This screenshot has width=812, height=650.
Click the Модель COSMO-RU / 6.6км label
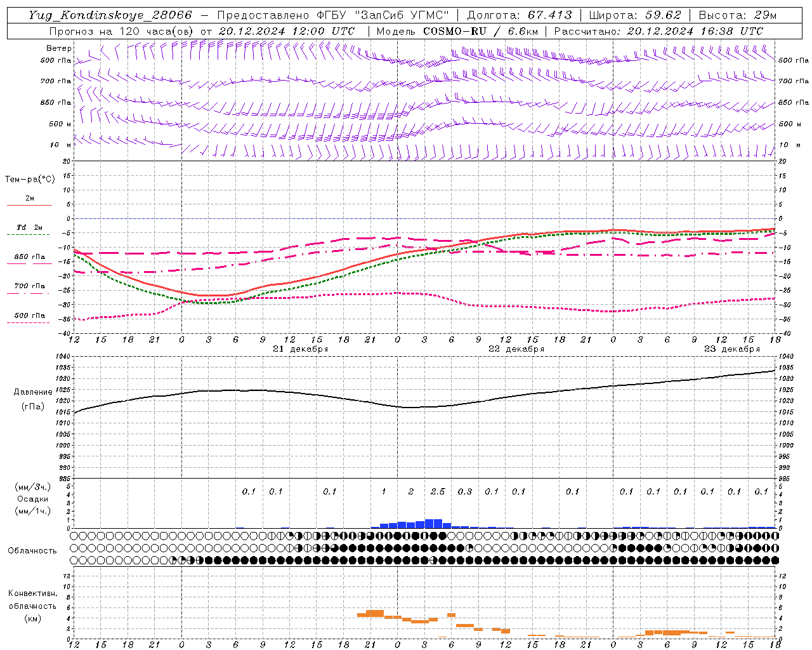pos(457,31)
